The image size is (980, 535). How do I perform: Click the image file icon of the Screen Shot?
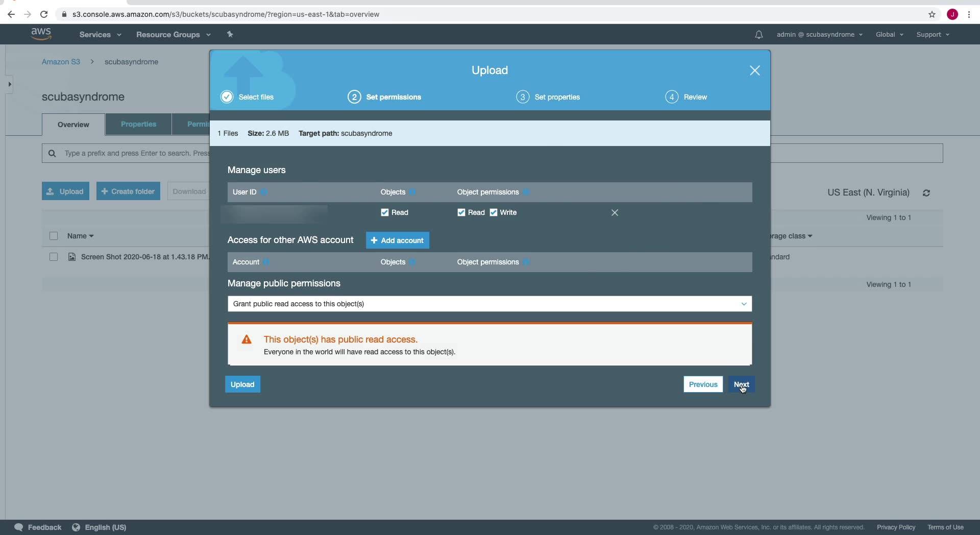72,257
